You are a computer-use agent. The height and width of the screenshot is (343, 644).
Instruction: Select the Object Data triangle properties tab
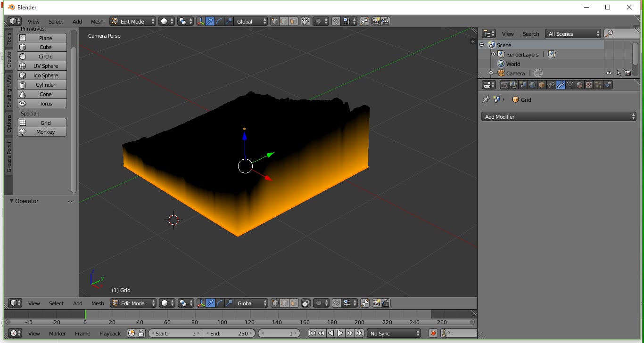tap(570, 85)
